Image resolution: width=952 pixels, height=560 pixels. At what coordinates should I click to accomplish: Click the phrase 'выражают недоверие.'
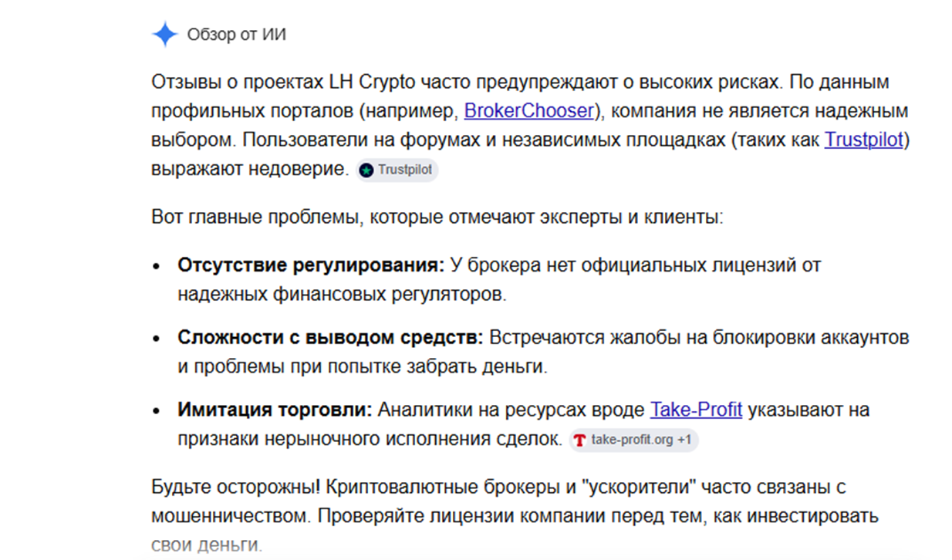click(x=251, y=169)
